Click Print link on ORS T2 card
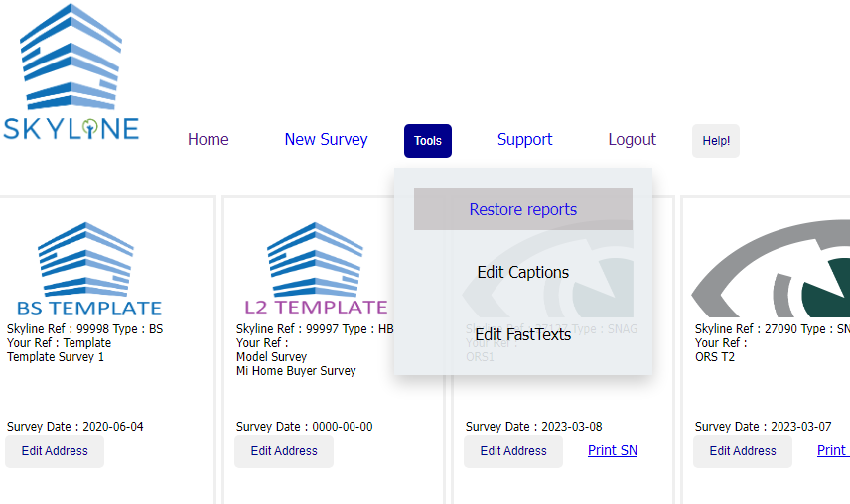 point(832,450)
